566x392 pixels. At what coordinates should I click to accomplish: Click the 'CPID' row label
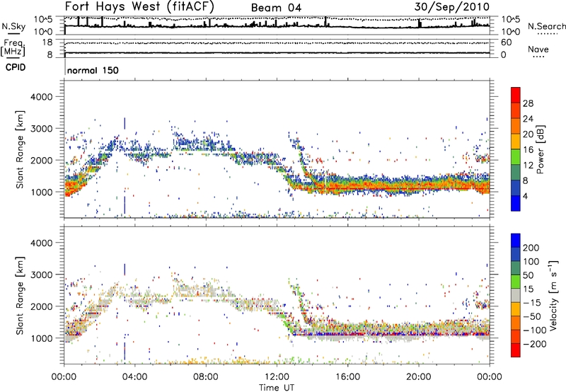pyautogui.click(x=16, y=67)
